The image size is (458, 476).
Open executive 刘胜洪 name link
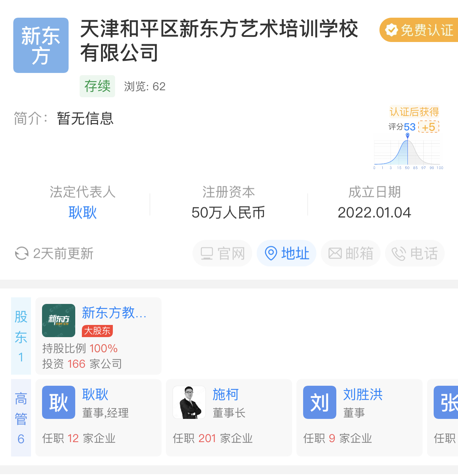coord(363,395)
